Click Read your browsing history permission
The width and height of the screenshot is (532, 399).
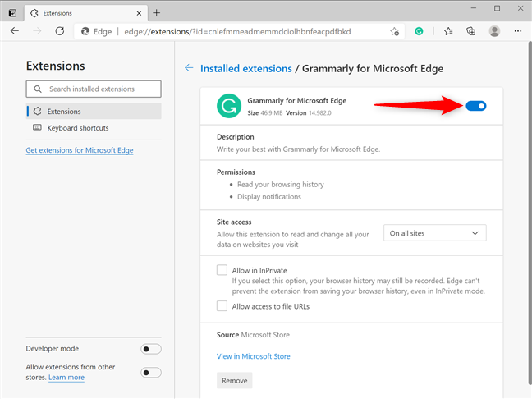[x=281, y=184]
